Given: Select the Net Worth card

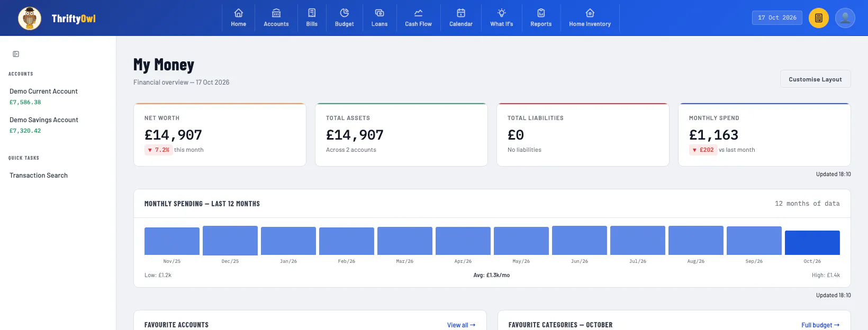Looking at the screenshot, I should coord(220,135).
